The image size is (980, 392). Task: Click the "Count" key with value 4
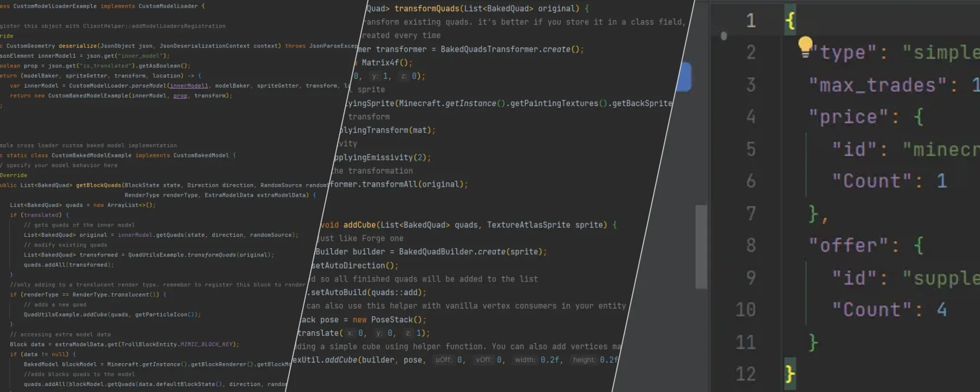[872, 310]
